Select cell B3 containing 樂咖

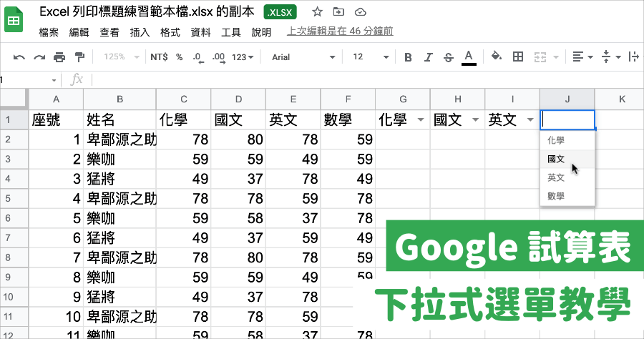(119, 159)
